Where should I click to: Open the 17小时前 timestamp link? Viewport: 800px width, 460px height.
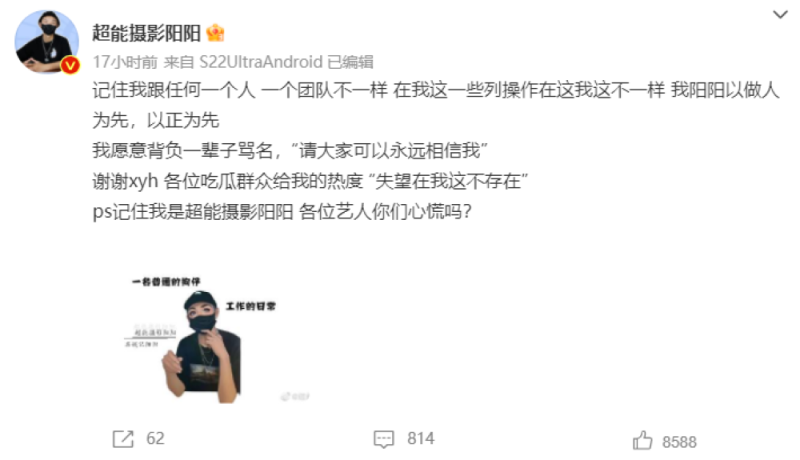[125, 62]
